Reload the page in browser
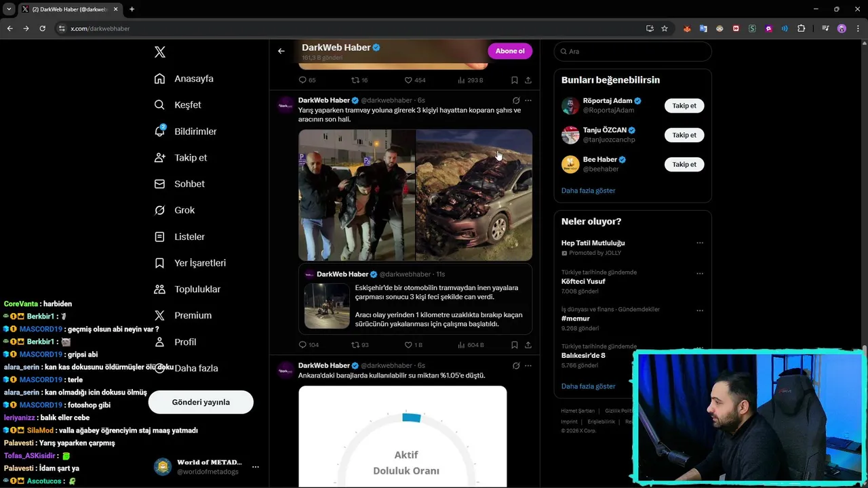868x488 pixels. (x=42, y=28)
